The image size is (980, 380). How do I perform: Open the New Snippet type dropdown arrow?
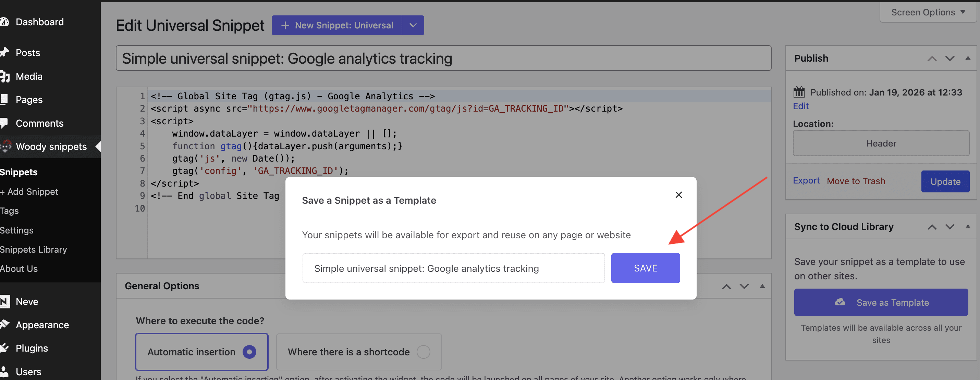(x=413, y=25)
